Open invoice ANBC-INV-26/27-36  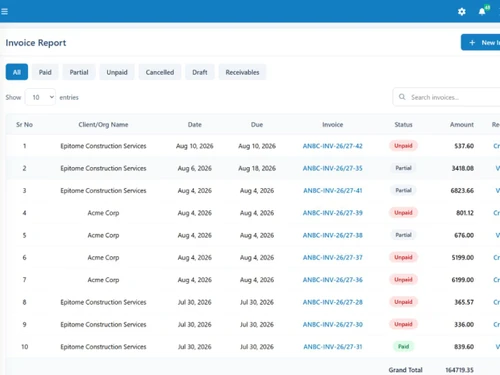332,280
